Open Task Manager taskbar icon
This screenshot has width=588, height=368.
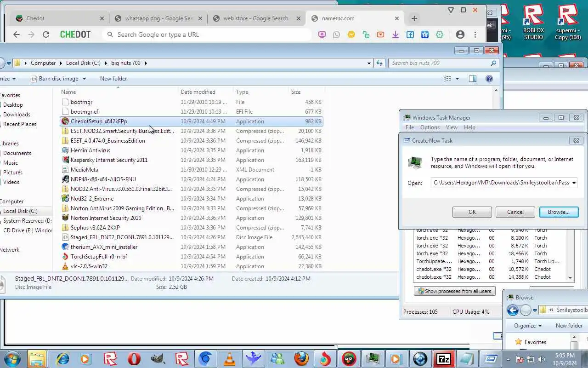click(x=373, y=359)
